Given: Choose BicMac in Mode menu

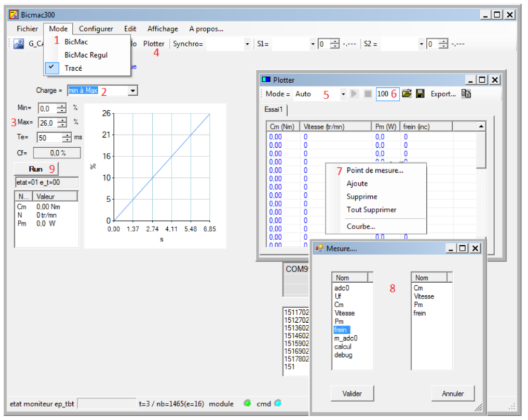Looking at the screenshot, I should (x=88, y=41).
